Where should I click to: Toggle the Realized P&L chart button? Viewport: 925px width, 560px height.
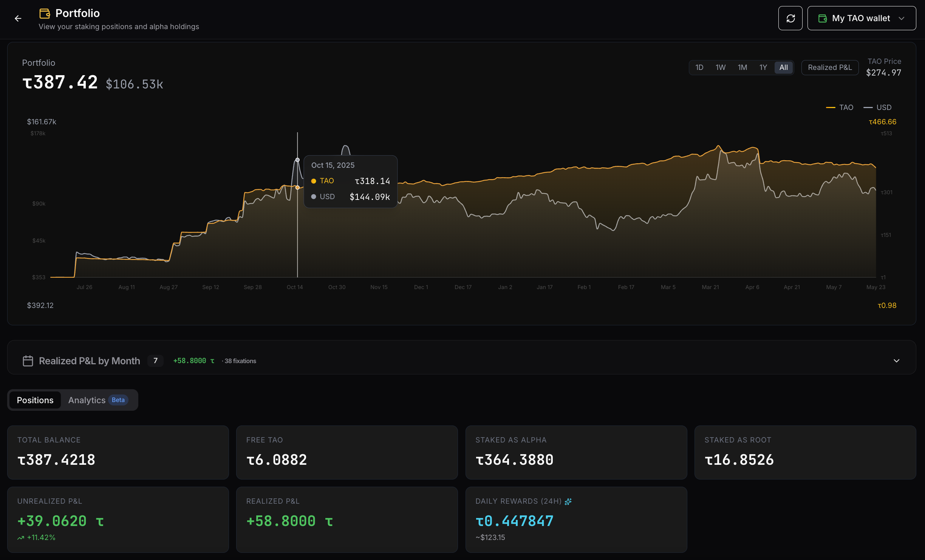click(x=830, y=68)
